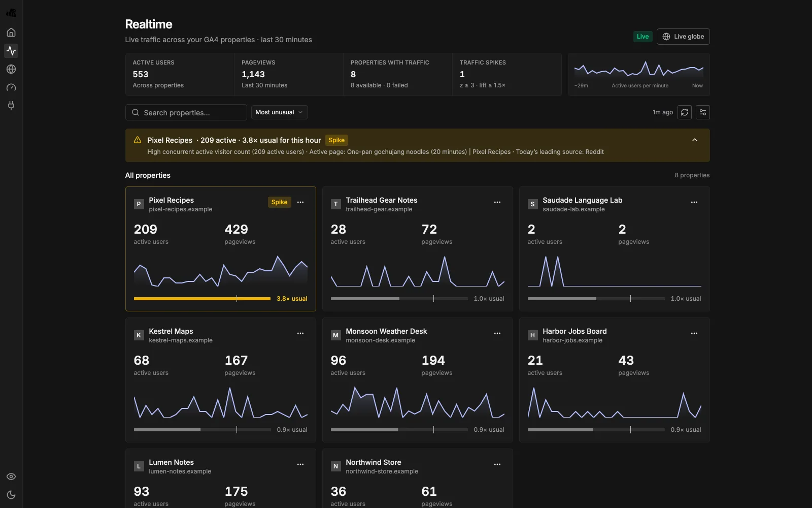Open the Monsoon Weather Desk card options menu
812x508 pixels.
tap(497, 333)
